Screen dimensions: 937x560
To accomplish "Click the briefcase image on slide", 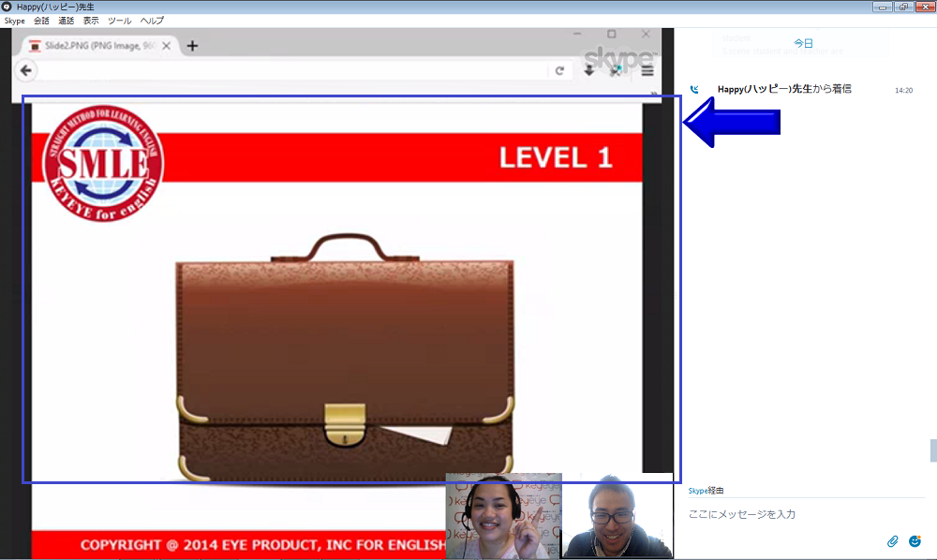I will [344, 357].
